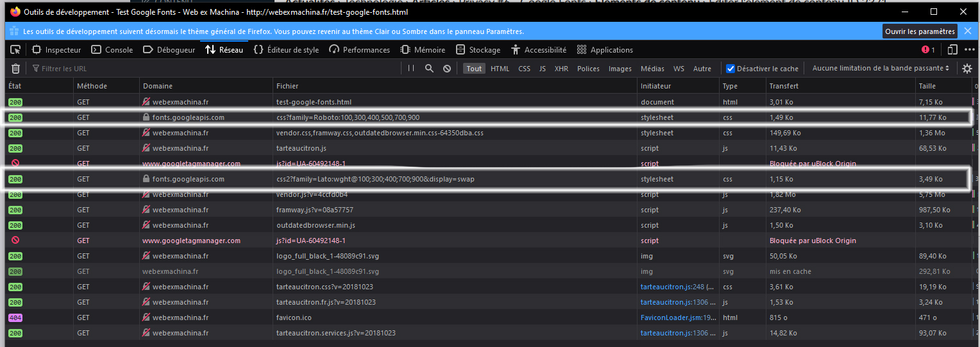Sort by Domaine column header
Image resolution: width=980 pixels, height=347 pixels.
(206, 86)
